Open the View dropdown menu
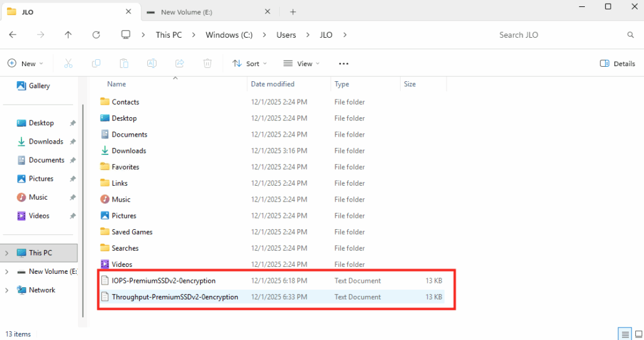The height and width of the screenshot is (340, 644). point(301,64)
